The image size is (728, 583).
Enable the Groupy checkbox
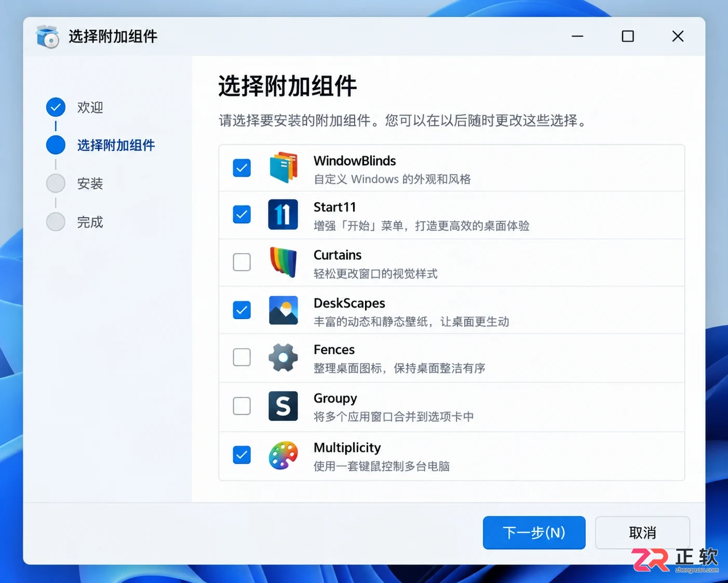tap(241, 406)
